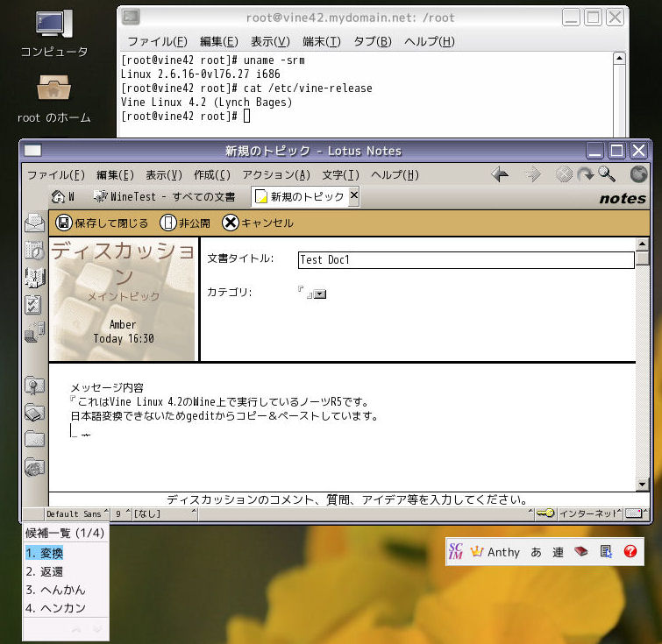Click the mail tray icon in Notes status bar
Screen dimensions: 662x644
coord(634,513)
